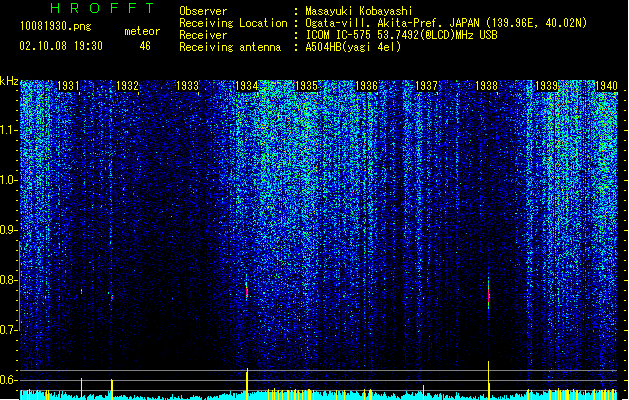Viewport: 629px width, 400px height.
Task: Click the 1.0 kHz axis label
Action: (9, 180)
